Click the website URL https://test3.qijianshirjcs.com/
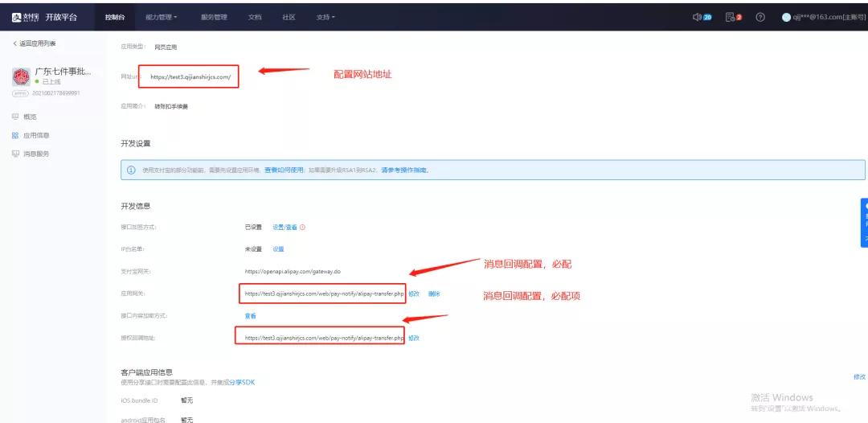Viewport: 868px width, 423px height. coord(190,77)
